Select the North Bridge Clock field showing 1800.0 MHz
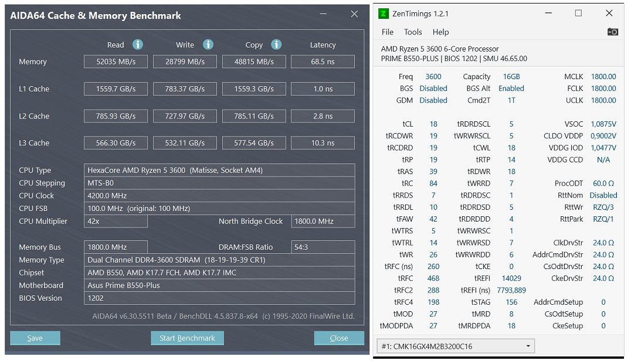The width and height of the screenshot is (631, 364). pos(321,222)
